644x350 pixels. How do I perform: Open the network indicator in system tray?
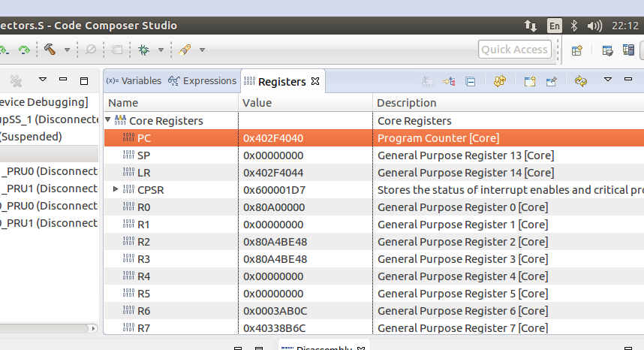[530, 26]
